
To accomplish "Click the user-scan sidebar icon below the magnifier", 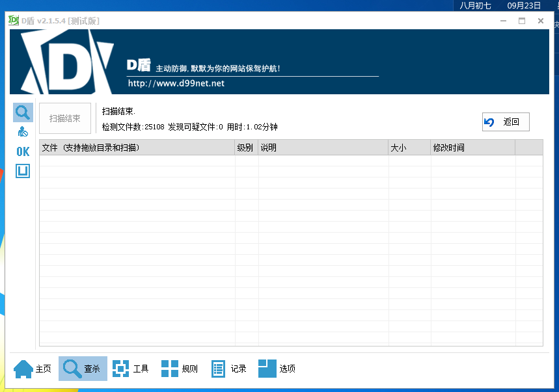I will coord(23,132).
